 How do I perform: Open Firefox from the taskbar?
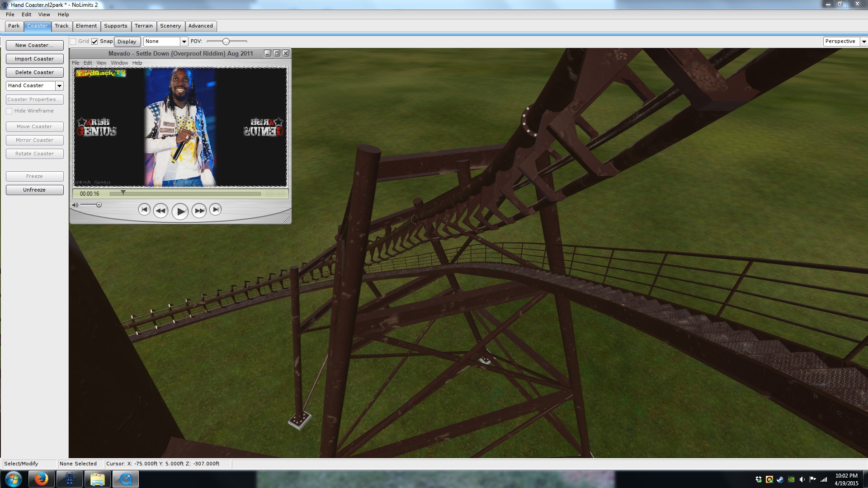click(x=41, y=479)
